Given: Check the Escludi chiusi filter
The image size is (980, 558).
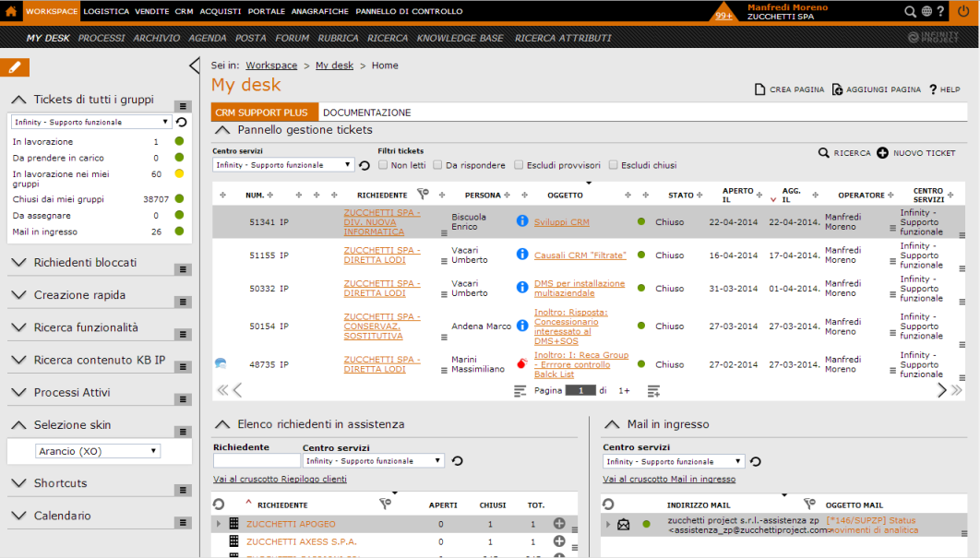Looking at the screenshot, I should tap(613, 164).
